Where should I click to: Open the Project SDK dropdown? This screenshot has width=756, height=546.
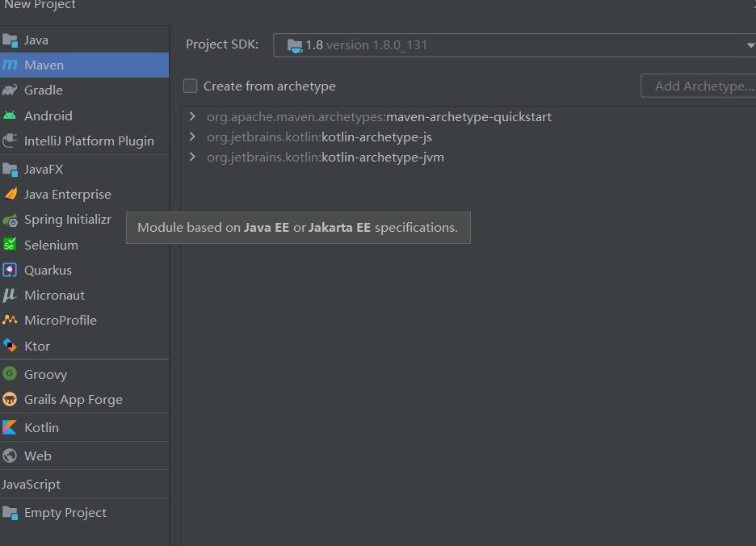(750, 45)
